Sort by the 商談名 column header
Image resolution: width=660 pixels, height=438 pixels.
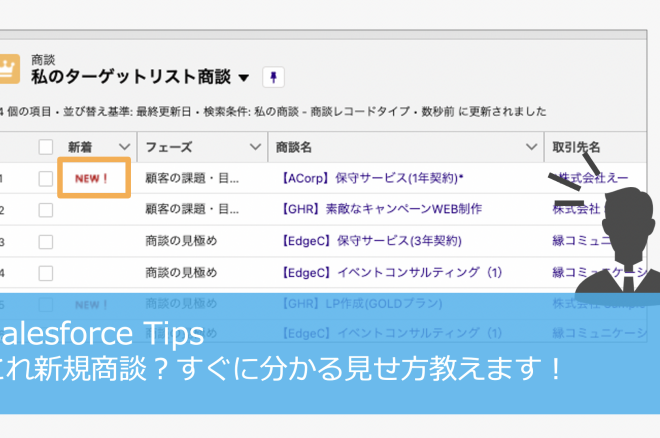point(293,147)
